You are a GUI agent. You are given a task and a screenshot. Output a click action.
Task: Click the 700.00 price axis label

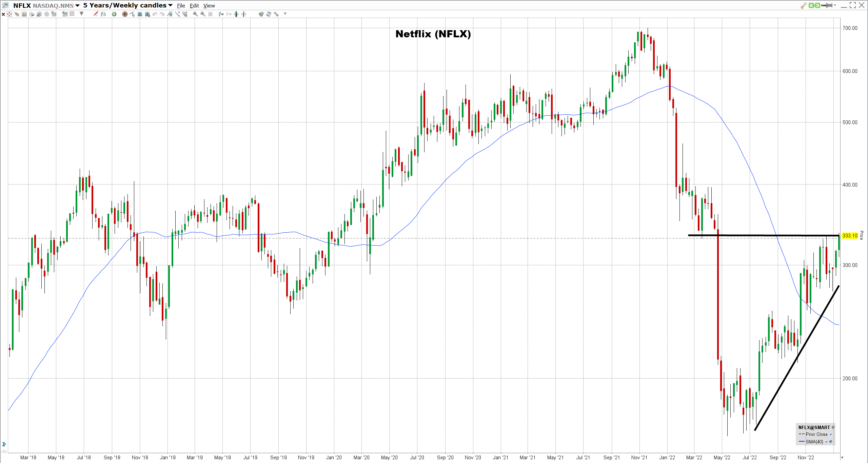point(850,28)
